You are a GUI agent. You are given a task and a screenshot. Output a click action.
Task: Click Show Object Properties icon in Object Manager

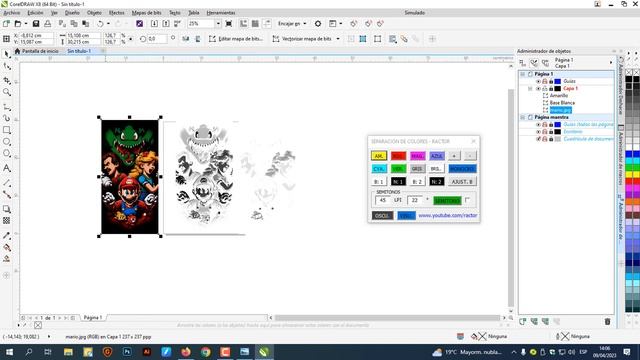click(x=522, y=63)
